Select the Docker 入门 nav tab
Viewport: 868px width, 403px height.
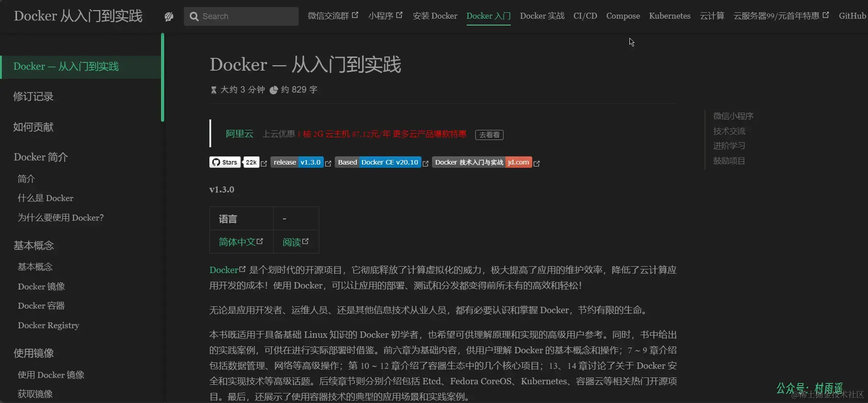tap(488, 16)
